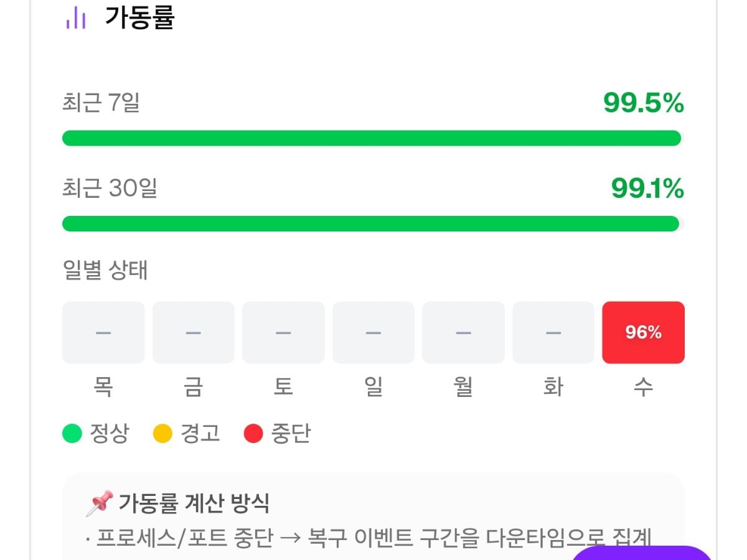The image size is (747, 560).
Task: Select the 화 daily status tile
Action: click(553, 332)
